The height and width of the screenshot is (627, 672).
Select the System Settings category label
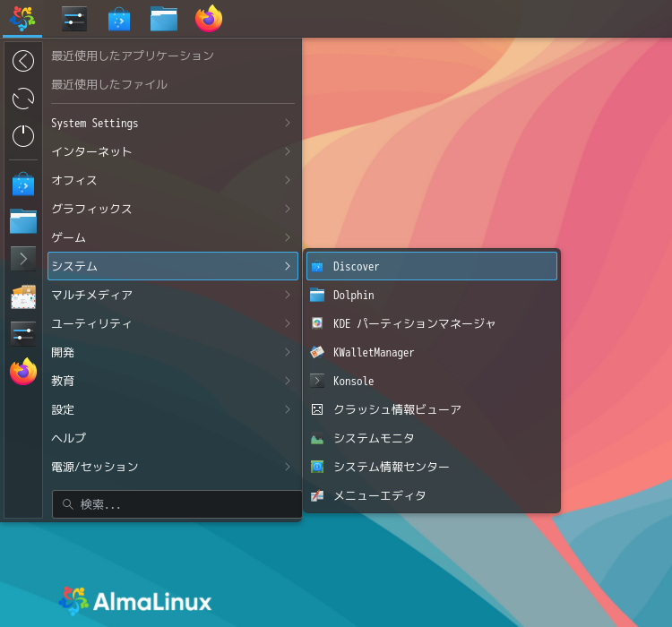coord(95,124)
